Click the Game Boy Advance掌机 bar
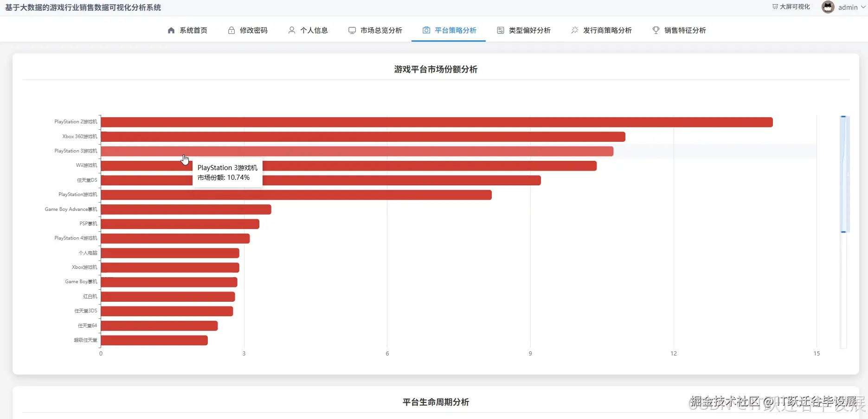The image size is (868, 419). 186,209
